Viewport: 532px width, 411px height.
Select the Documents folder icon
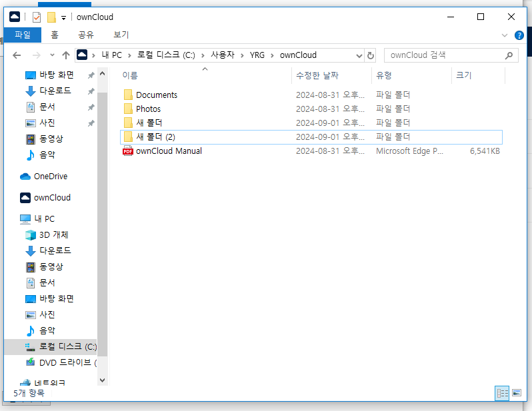tap(128, 95)
